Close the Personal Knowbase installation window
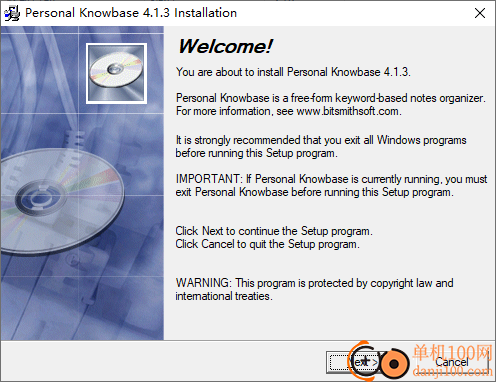Viewport: 496px width, 382px height. [x=480, y=13]
